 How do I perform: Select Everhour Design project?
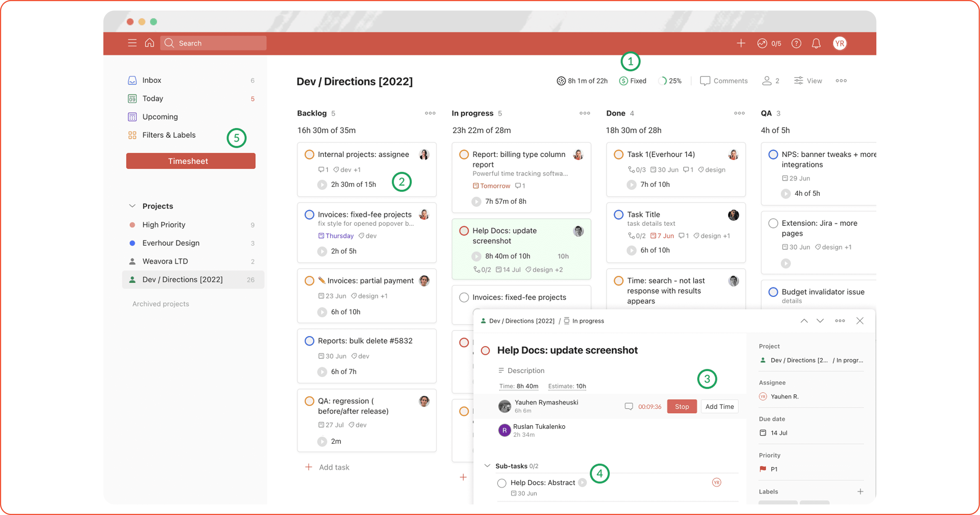pos(191,243)
